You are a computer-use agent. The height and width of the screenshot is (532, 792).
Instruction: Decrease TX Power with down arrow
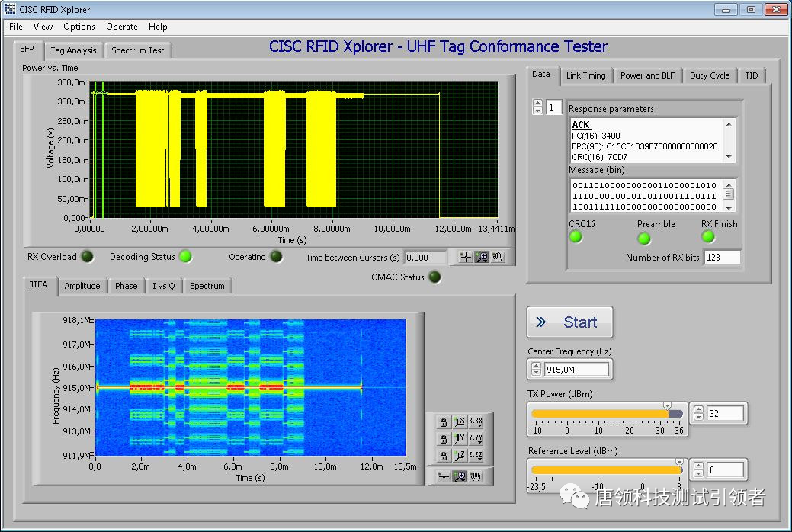click(698, 417)
